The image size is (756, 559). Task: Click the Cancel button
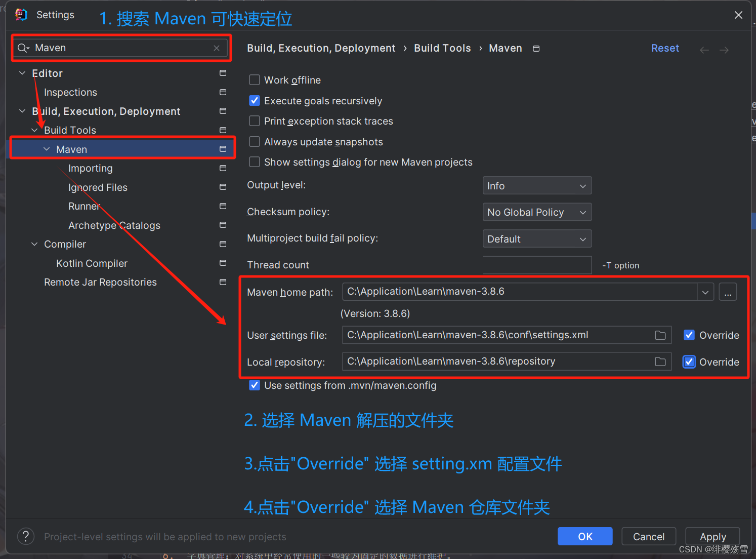(649, 536)
